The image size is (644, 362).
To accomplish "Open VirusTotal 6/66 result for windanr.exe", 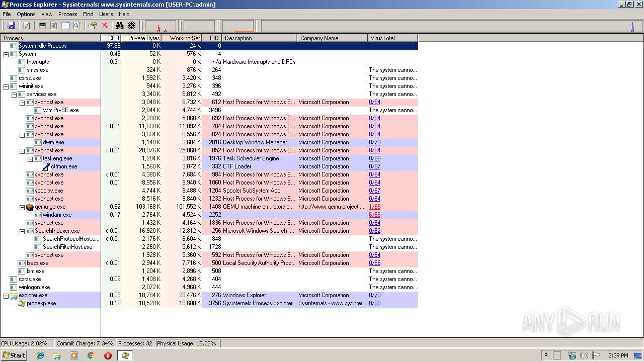I will 374,215.
